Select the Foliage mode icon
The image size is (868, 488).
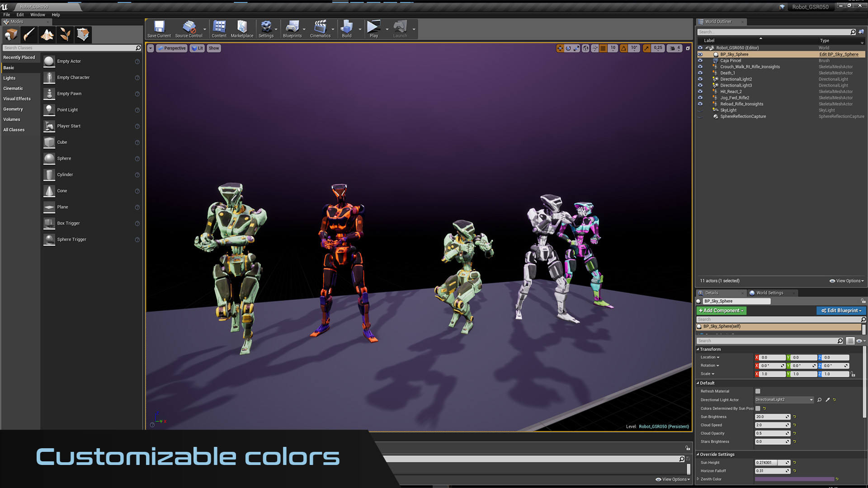coord(65,34)
